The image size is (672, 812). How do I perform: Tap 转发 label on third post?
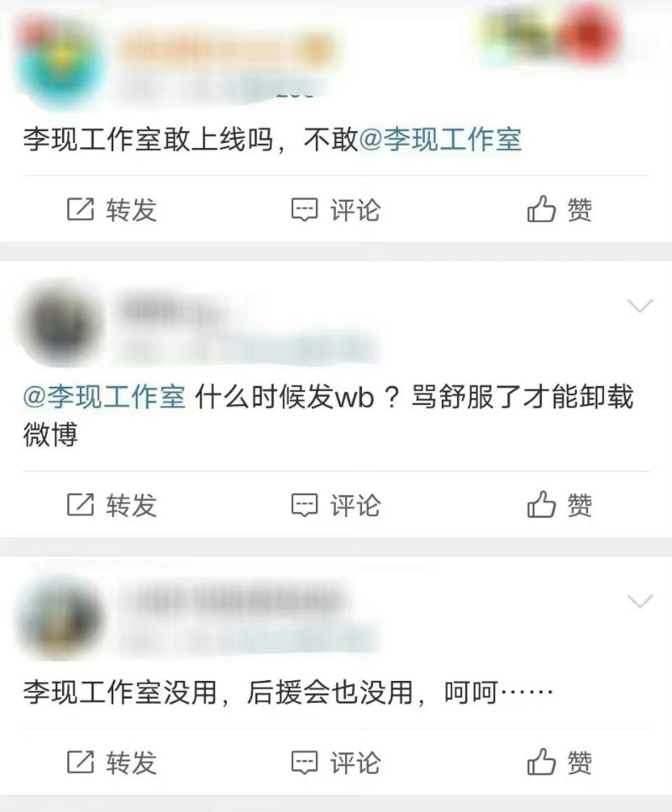tap(131, 762)
